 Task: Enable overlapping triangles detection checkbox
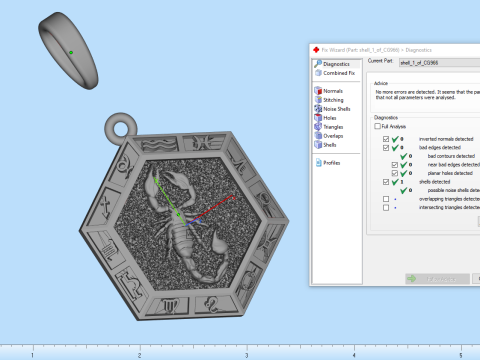pos(386,199)
